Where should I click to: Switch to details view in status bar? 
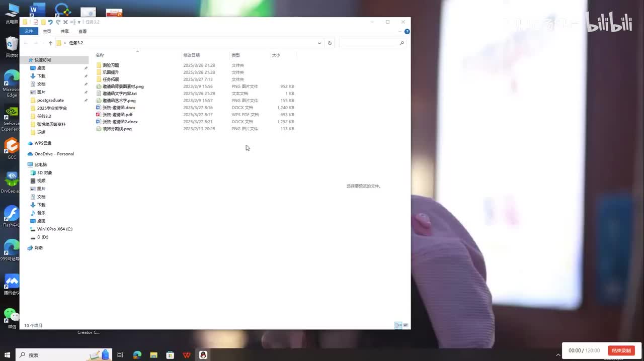tap(398, 325)
